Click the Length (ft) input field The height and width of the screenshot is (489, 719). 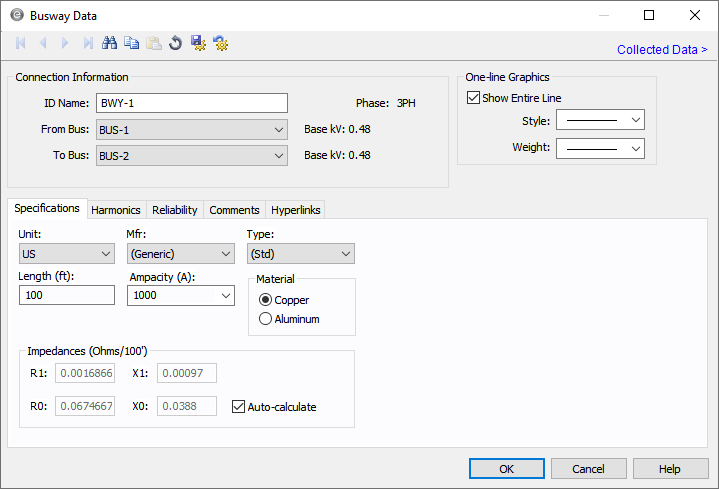coord(67,295)
